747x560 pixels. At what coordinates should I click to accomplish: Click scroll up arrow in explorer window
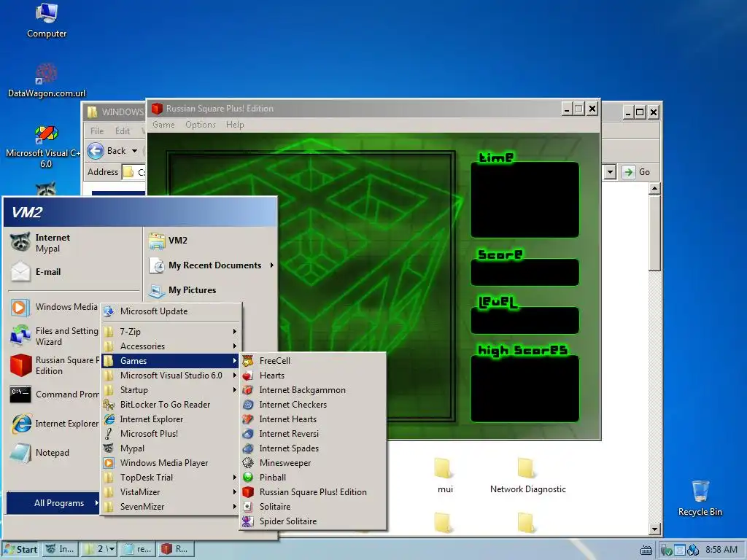(654, 189)
